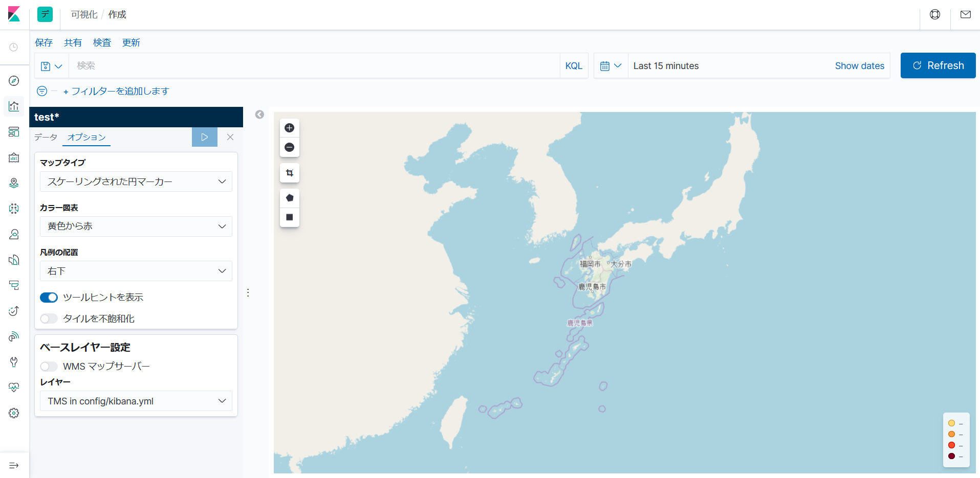Open the 凡例の配置 dropdown
The width and height of the screenshot is (980, 478).
tap(135, 271)
